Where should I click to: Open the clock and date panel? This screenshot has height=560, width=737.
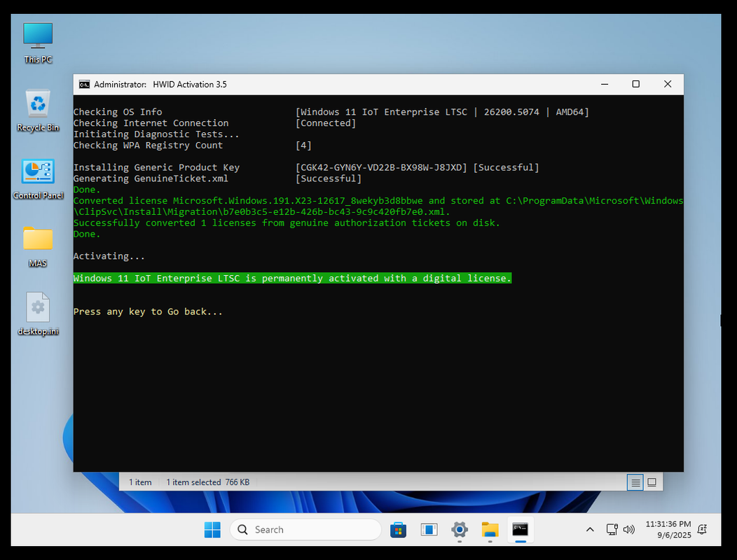click(x=668, y=529)
